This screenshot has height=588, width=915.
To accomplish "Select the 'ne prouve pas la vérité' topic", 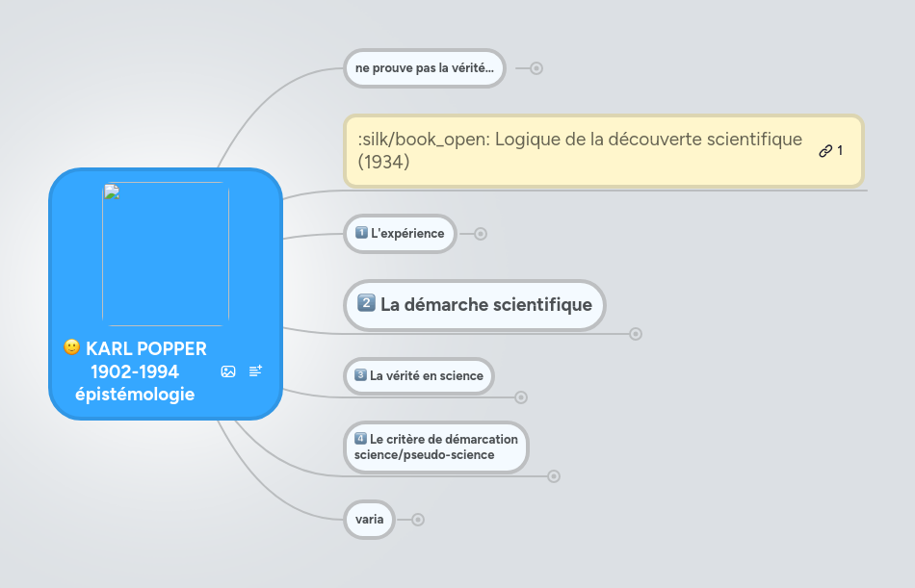I will pos(424,68).
